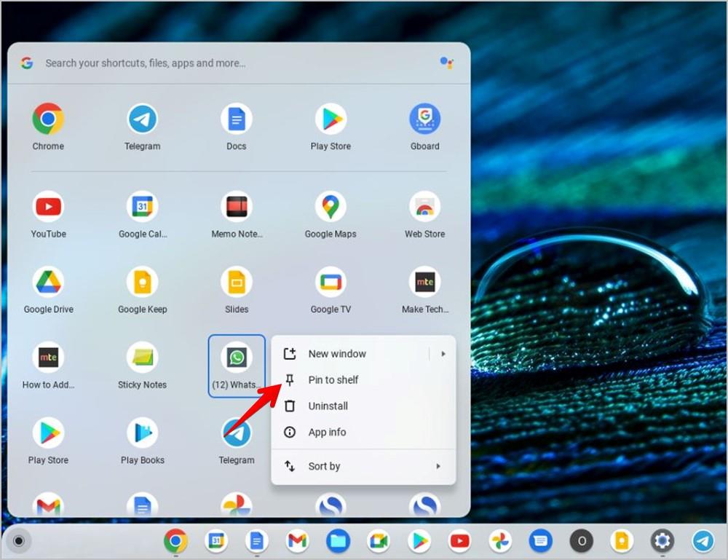The width and height of the screenshot is (728, 560).
Task: Open the partly visible Gmail icon in the launcher
Action: [48, 504]
